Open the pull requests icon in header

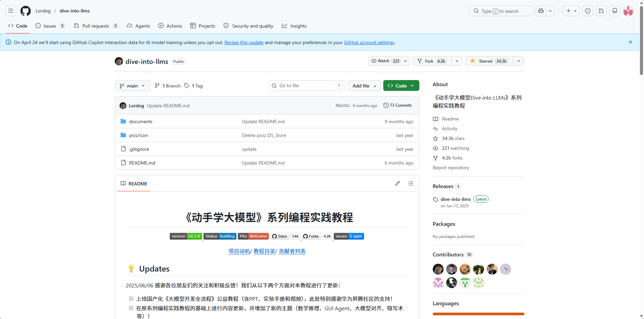[x=601, y=11]
